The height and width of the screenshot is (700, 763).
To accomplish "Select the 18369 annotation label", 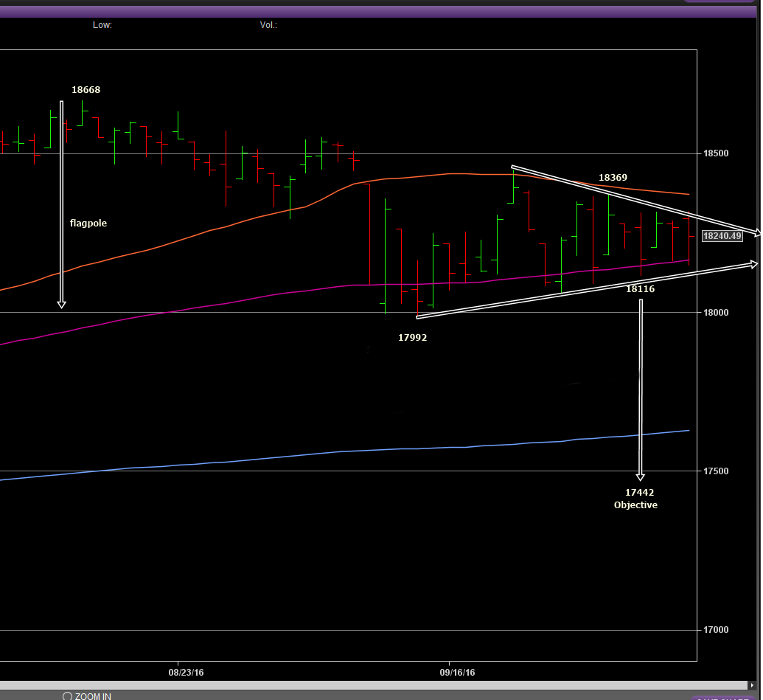I will coord(613,178).
